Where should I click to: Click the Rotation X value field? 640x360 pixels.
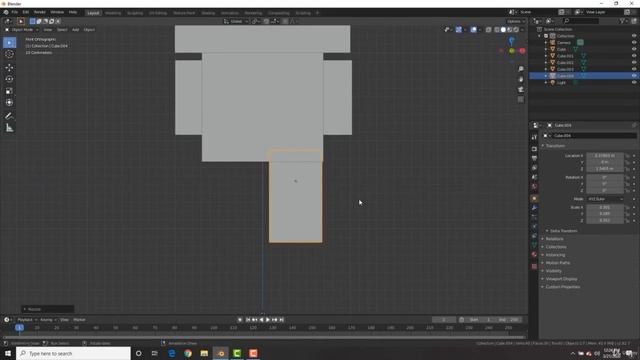click(x=605, y=178)
